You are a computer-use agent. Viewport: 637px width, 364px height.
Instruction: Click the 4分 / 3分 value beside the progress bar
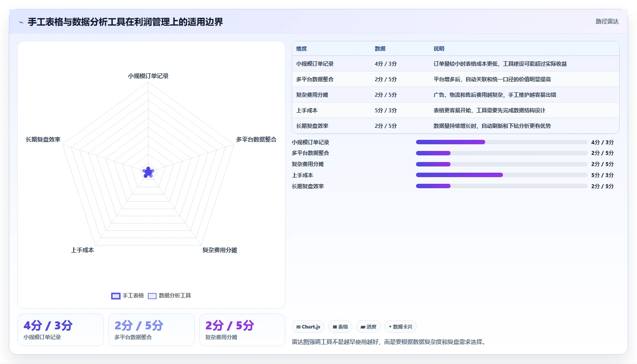[x=602, y=142]
